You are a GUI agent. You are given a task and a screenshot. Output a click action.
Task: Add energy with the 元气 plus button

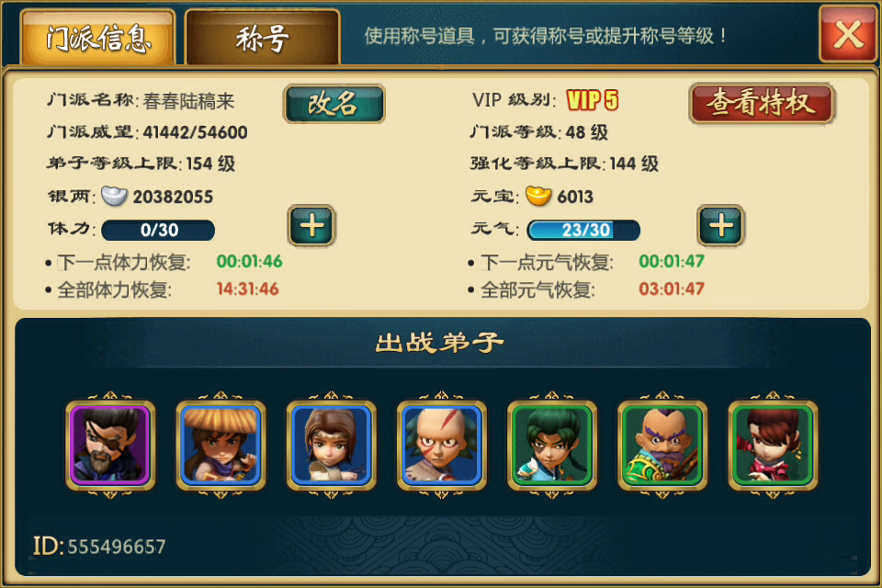(x=721, y=226)
